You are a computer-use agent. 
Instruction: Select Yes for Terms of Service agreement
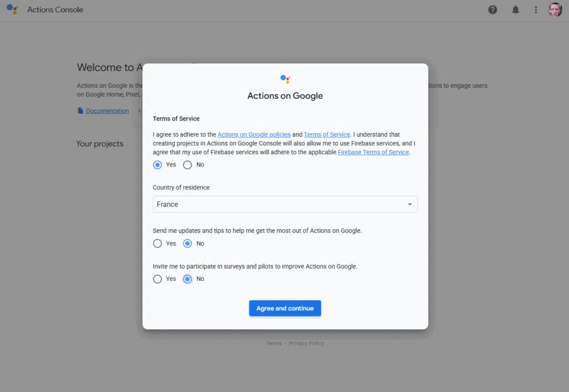[158, 165]
